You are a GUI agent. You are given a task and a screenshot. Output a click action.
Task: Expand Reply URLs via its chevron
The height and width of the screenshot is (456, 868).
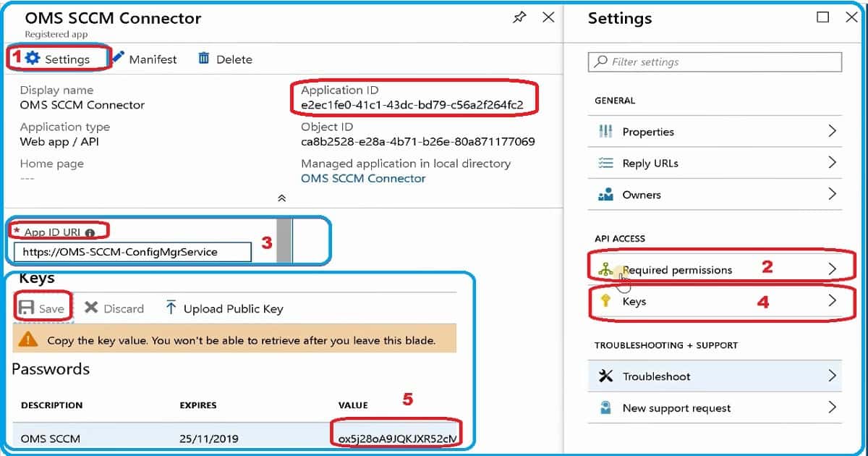[x=832, y=162]
